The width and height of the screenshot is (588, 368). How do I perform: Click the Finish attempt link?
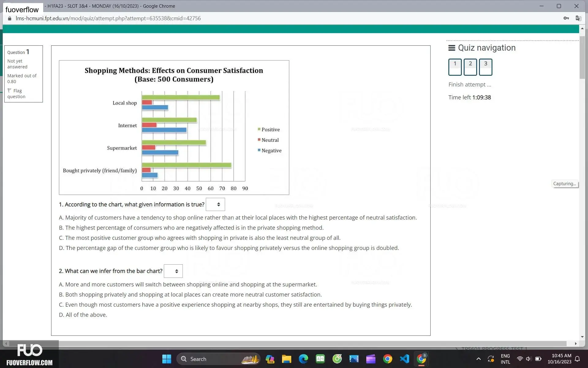pos(469,84)
